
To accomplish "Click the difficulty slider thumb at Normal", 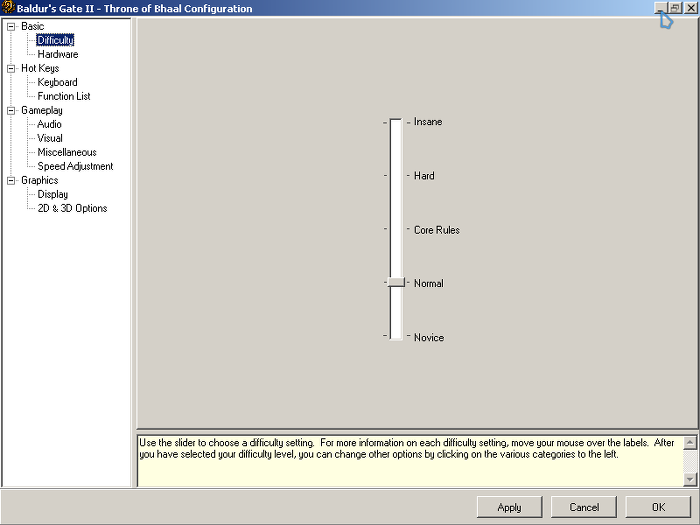I will 396,282.
